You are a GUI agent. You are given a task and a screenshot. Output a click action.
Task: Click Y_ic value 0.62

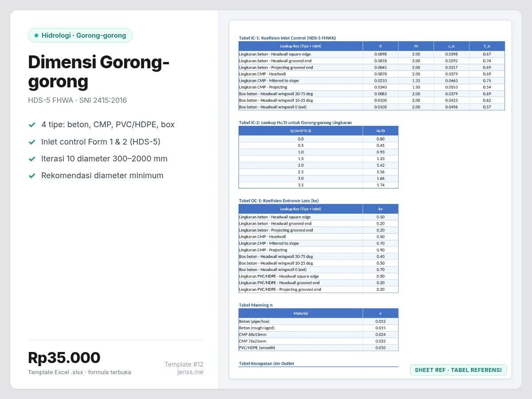(487, 101)
